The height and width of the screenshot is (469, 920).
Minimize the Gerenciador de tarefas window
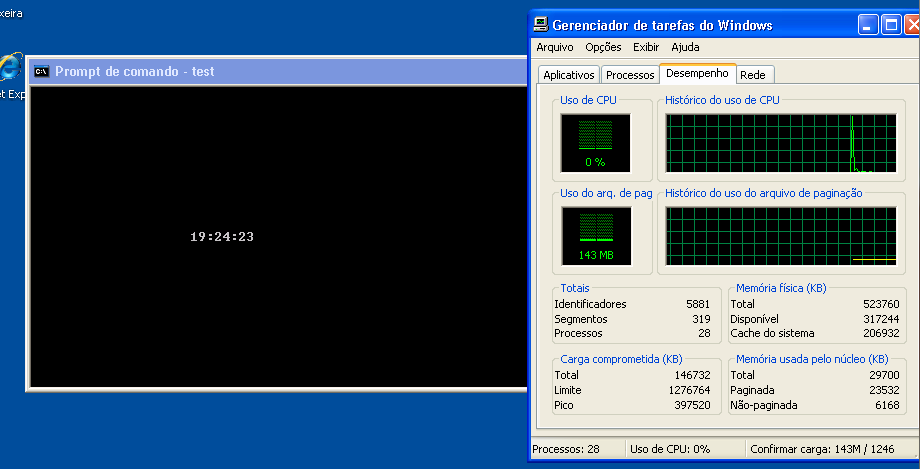click(868, 25)
